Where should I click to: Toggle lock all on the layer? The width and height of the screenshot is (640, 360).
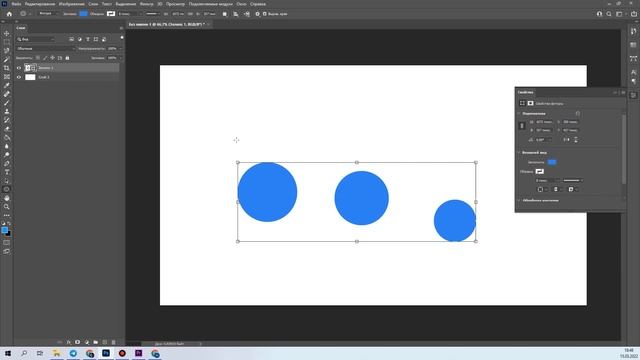(x=67, y=58)
